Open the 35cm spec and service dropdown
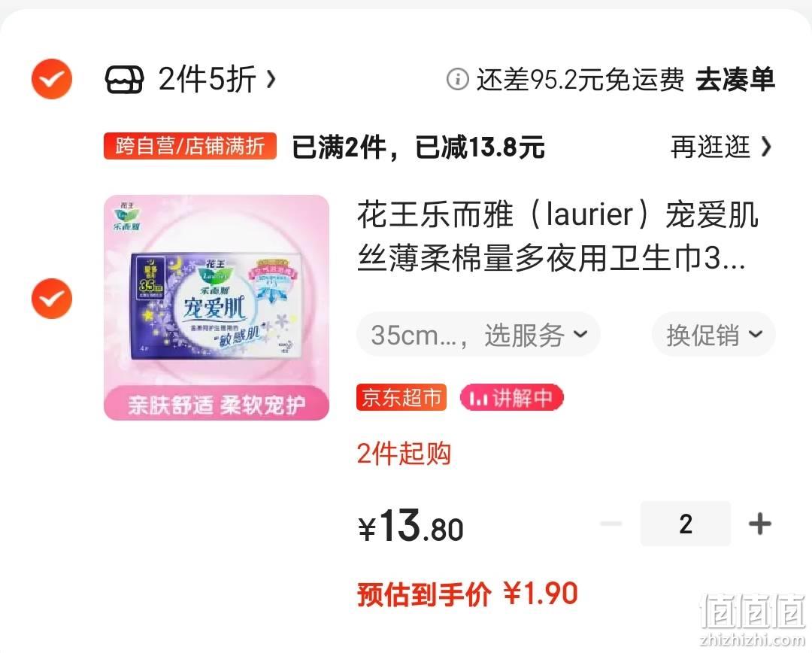The height and width of the screenshot is (653, 812). click(x=478, y=334)
